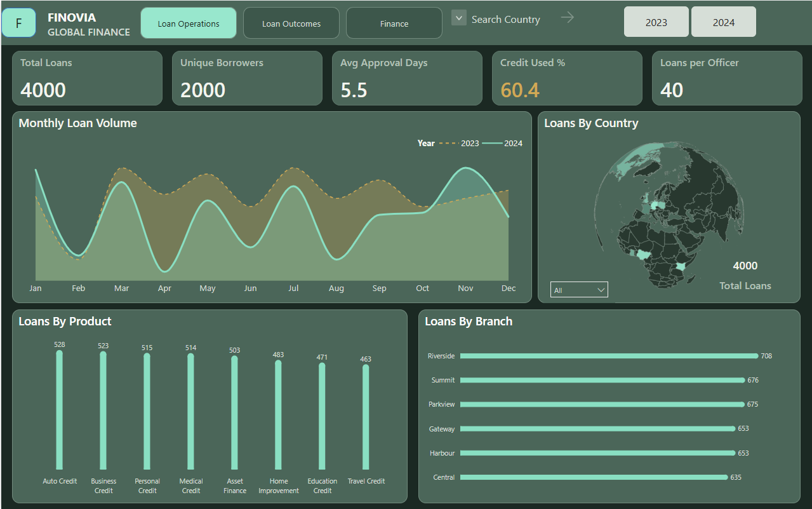The height and width of the screenshot is (509, 812).
Task: Select the Personal Credit bar
Action: click(147, 411)
